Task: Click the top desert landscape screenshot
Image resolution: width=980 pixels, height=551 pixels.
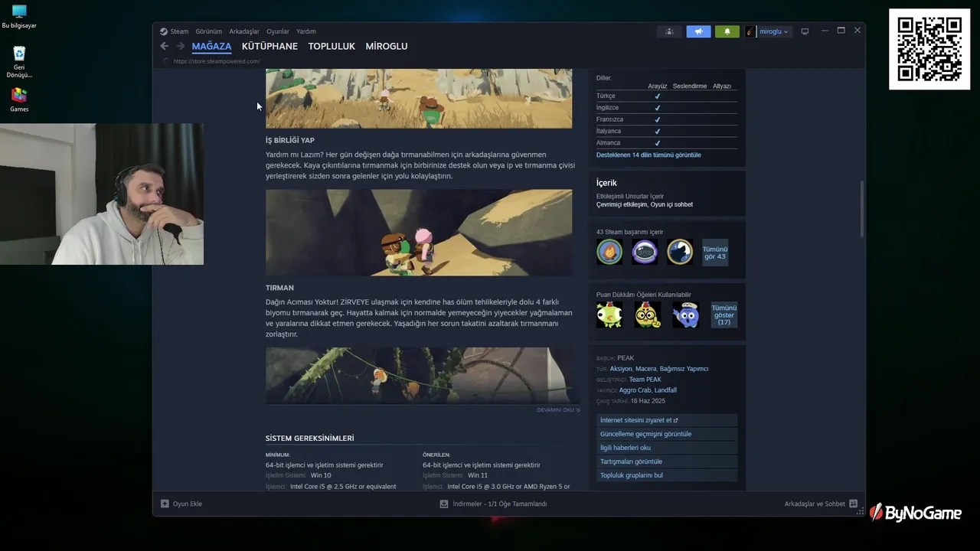Action: click(x=419, y=98)
